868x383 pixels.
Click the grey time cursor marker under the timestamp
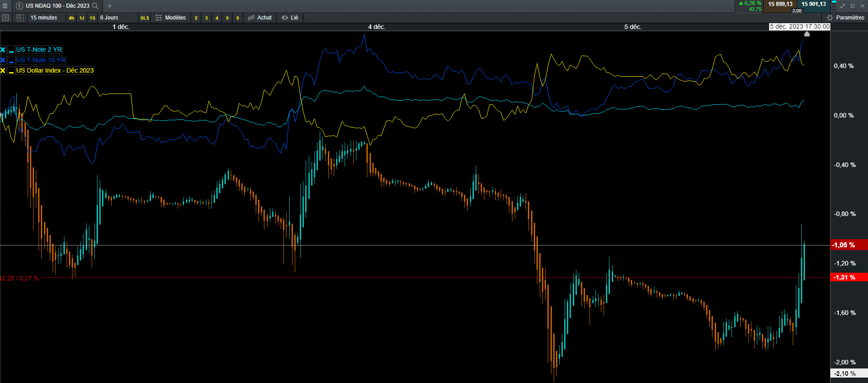[807, 34]
